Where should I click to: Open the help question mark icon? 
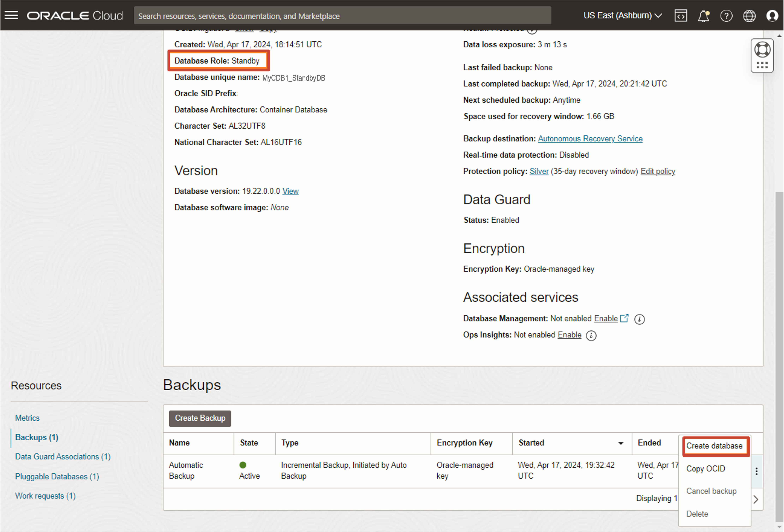point(726,15)
